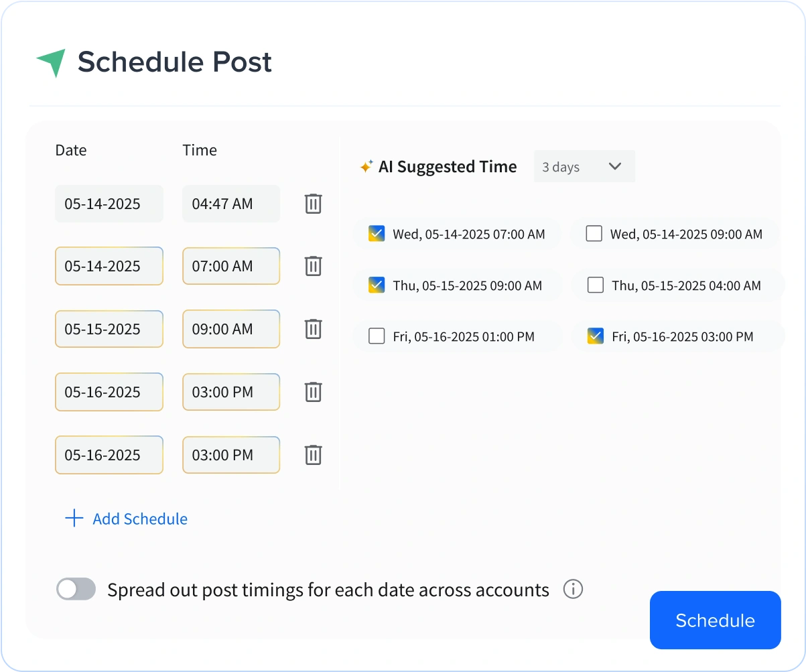Deselect the Wed, 05-14-2025 07:00 AM suggestion
The width and height of the screenshot is (806, 672).
pos(377,234)
